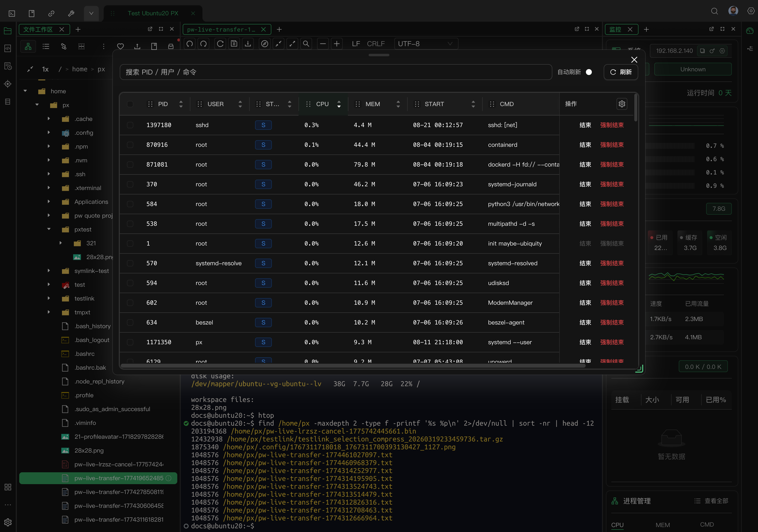Click the search PID / 用户 / 命令 field
Screen dimensions: 758x532
click(336, 72)
